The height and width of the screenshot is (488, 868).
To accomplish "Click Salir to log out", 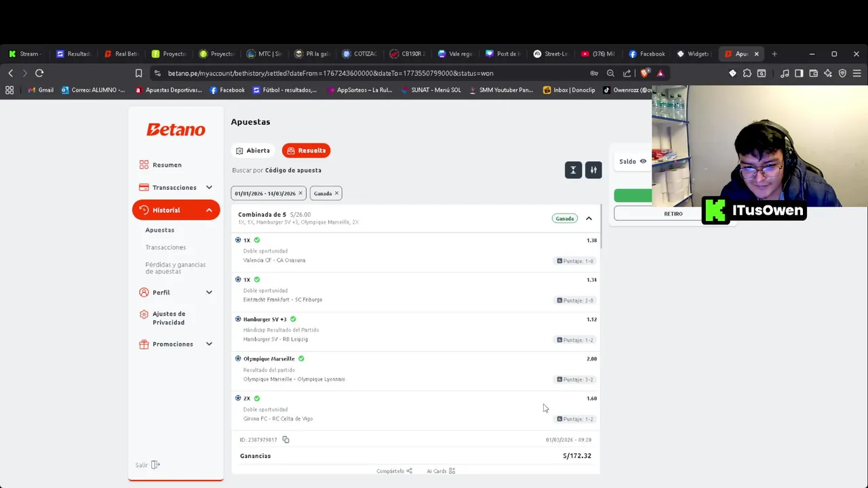I will [x=147, y=465].
